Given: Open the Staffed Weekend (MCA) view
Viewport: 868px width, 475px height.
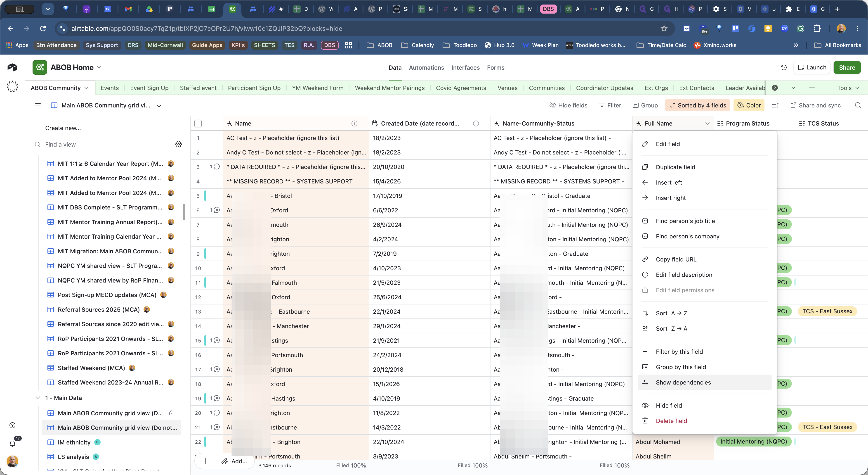Looking at the screenshot, I should 111,368.
